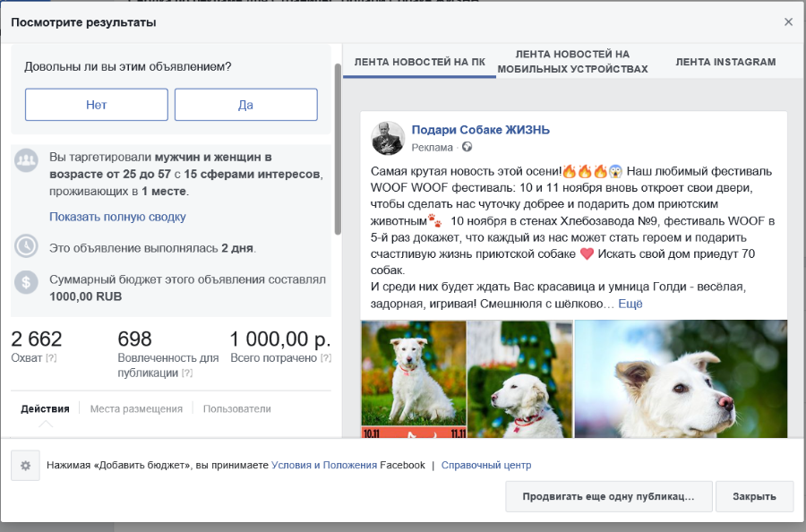Open help tooltip next to Всего потрачено
806x532 pixels.
(326, 357)
